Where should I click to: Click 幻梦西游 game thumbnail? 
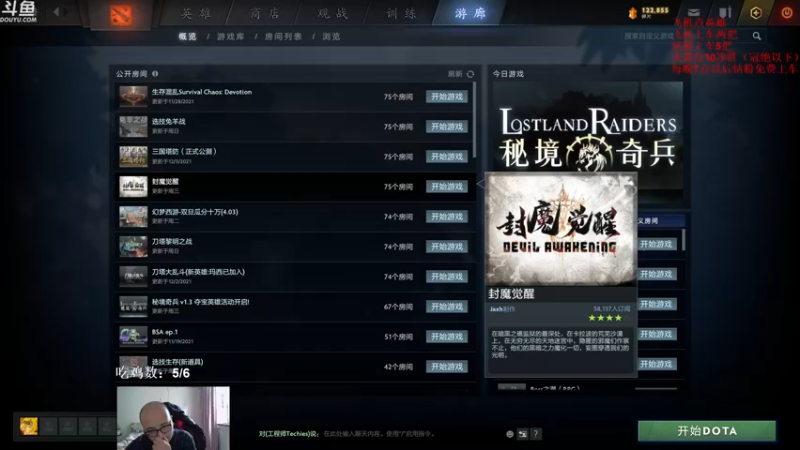133,217
